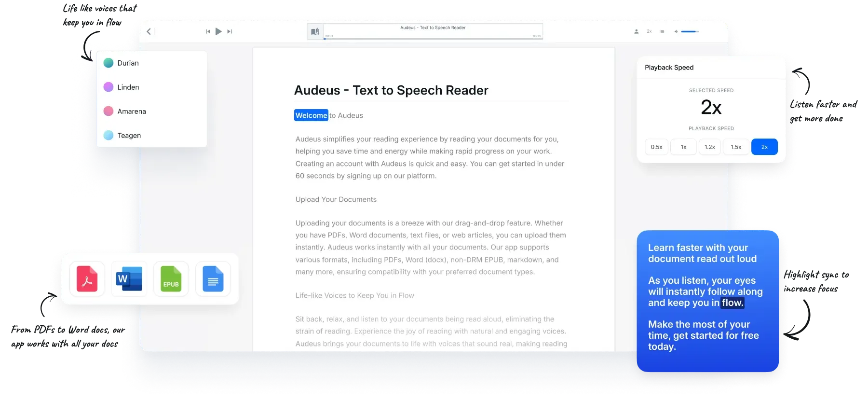Click the Durian teal color dot
The image size is (868, 401).
[x=108, y=63]
